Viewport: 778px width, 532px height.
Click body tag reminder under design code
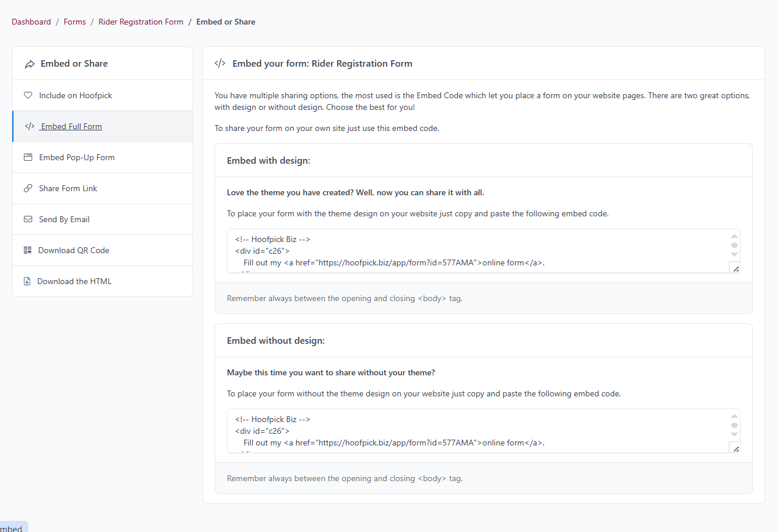345,298
